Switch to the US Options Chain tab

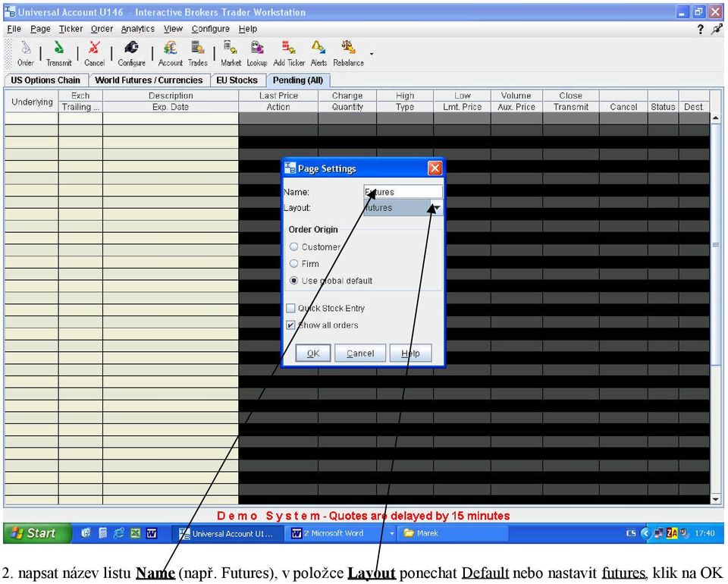coord(45,80)
